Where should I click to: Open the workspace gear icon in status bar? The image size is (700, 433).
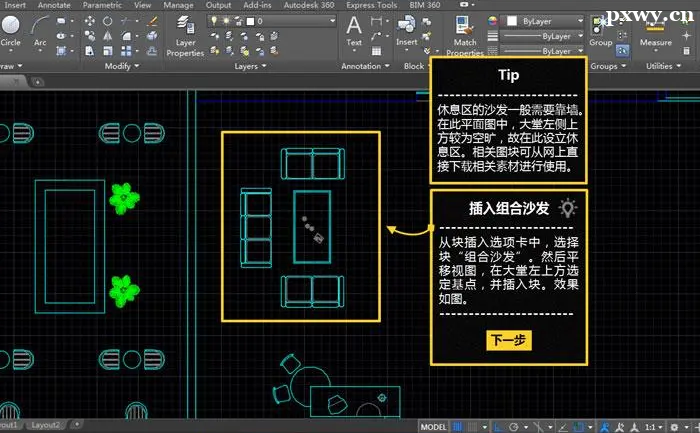pyautogui.click(x=674, y=427)
